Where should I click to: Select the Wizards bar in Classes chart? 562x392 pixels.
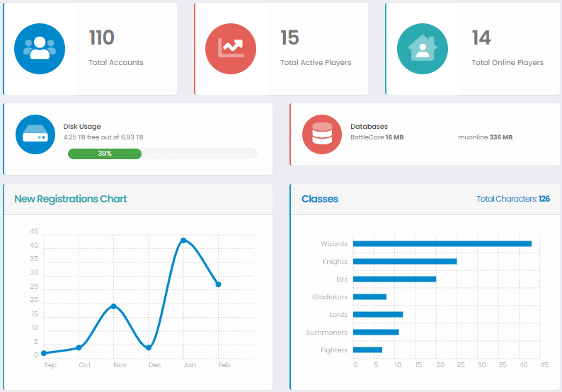coord(442,243)
